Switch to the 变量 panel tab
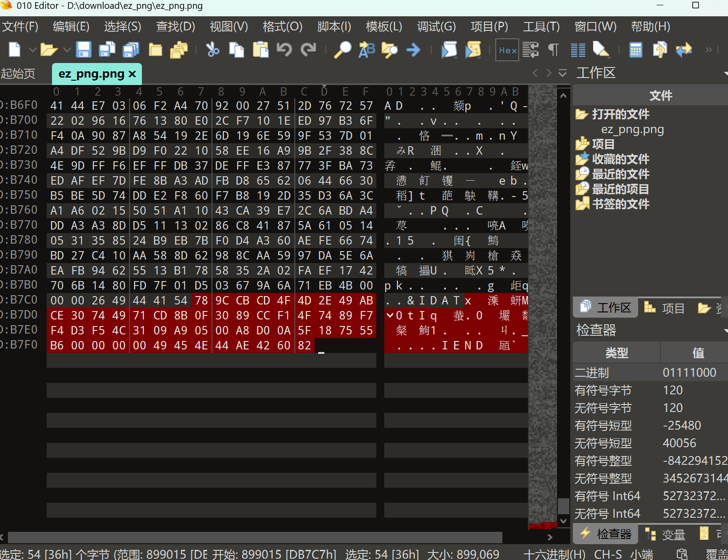The height and width of the screenshot is (560, 728). point(665,534)
